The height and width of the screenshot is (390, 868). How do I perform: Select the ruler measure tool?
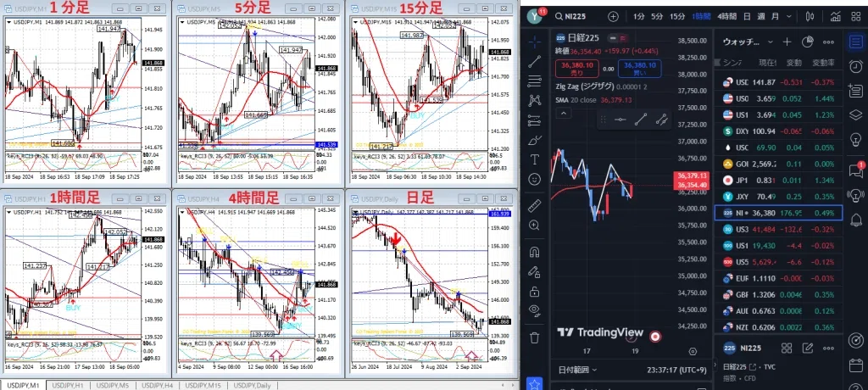point(535,205)
